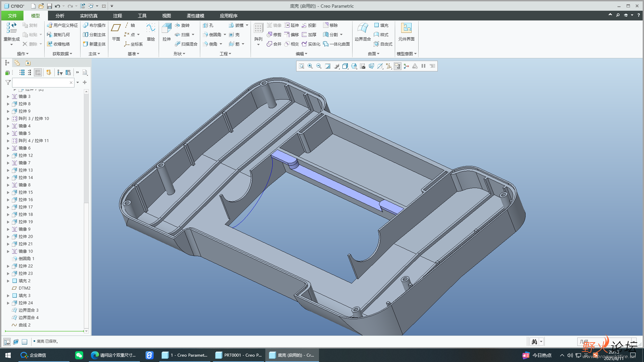This screenshot has height=362, width=644.
Task: Open the Sketch (草绘) tool
Action: coord(151,32)
